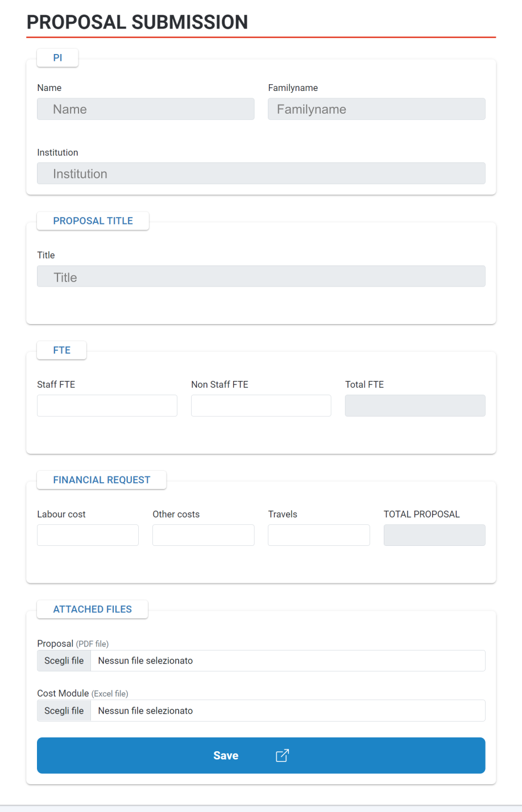
Task: Select the ATTACHED FILES section label
Action: click(x=92, y=609)
